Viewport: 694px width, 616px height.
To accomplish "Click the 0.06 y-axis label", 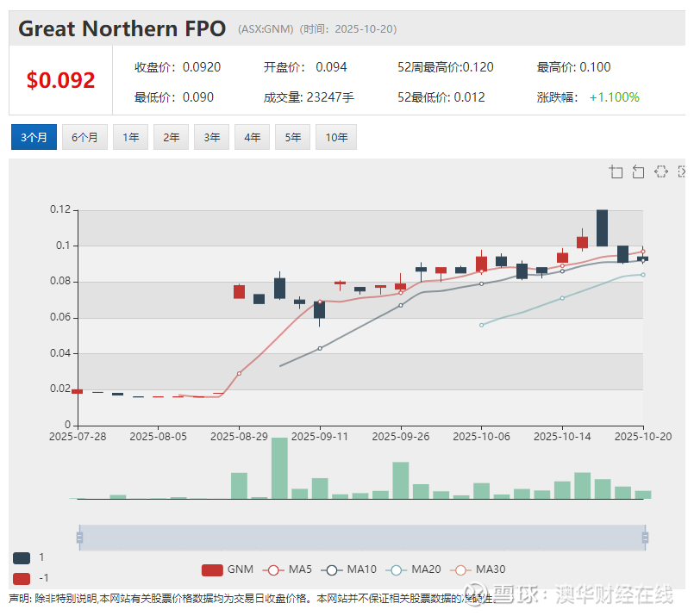I will point(60,317).
